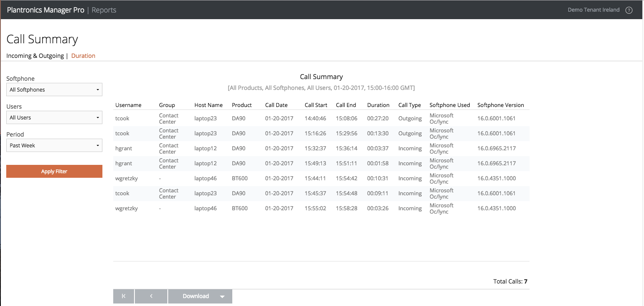Click Apply Filter button

[x=54, y=172]
